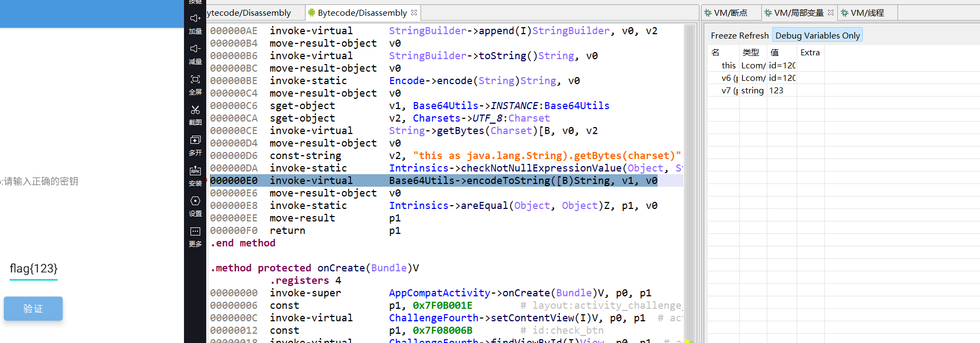
Task: Open multi-instance (多开) emulator icon
Action: tap(195, 140)
